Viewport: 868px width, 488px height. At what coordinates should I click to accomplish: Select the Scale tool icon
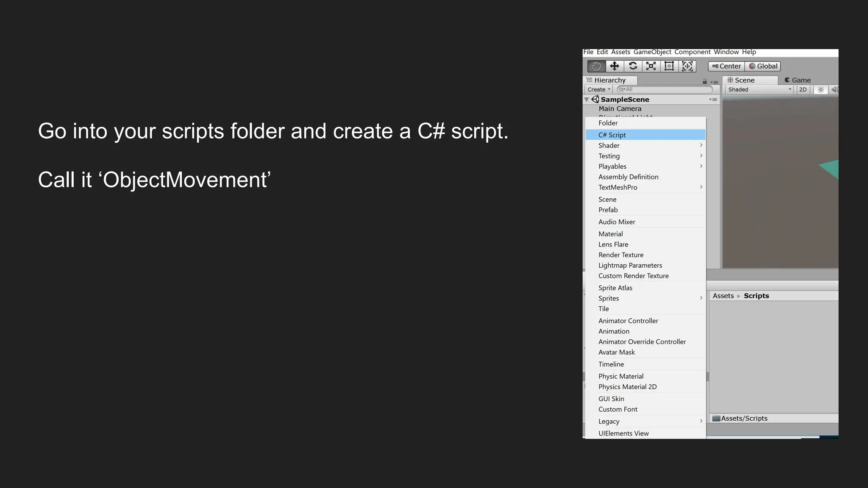(x=651, y=66)
